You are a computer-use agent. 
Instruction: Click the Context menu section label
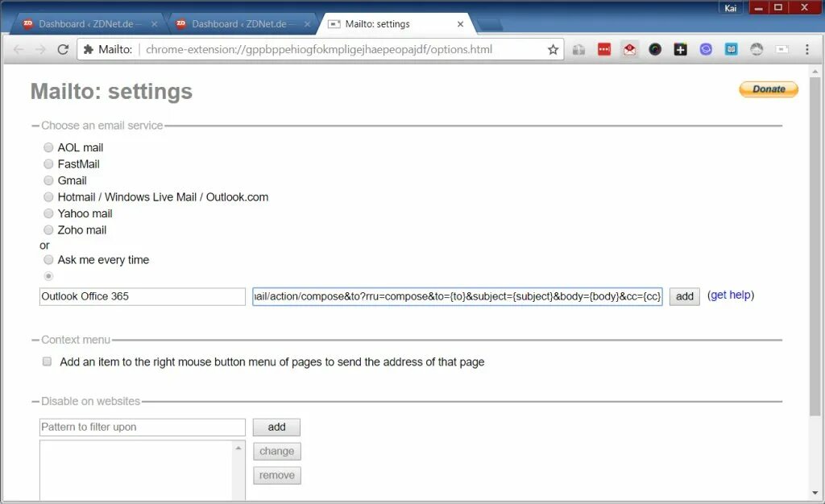click(76, 340)
